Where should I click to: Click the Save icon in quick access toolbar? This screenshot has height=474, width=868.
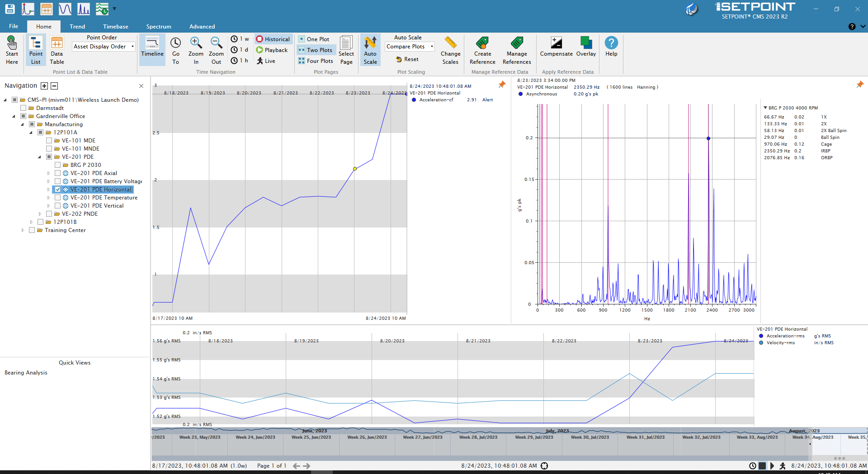click(9, 9)
